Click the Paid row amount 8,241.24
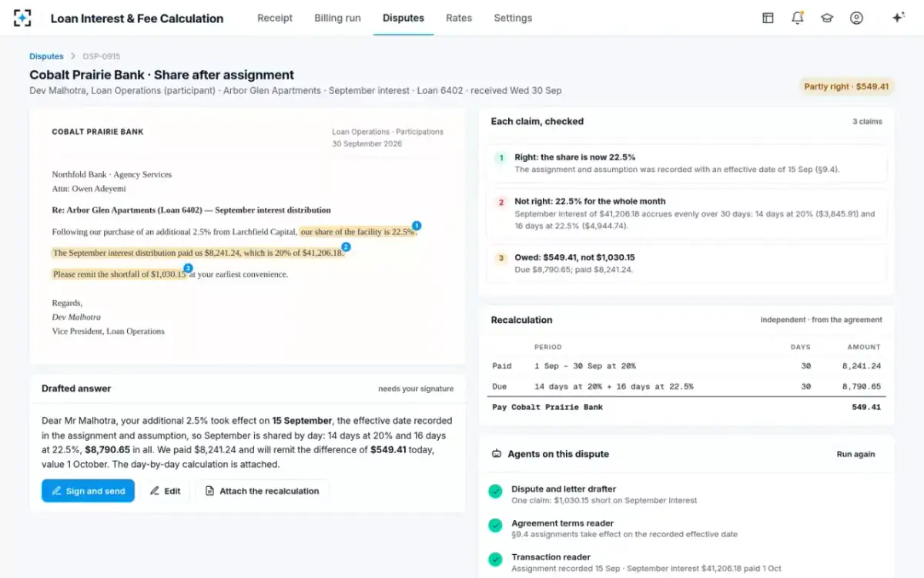Image resolution: width=924 pixels, height=578 pixels. 862,366
